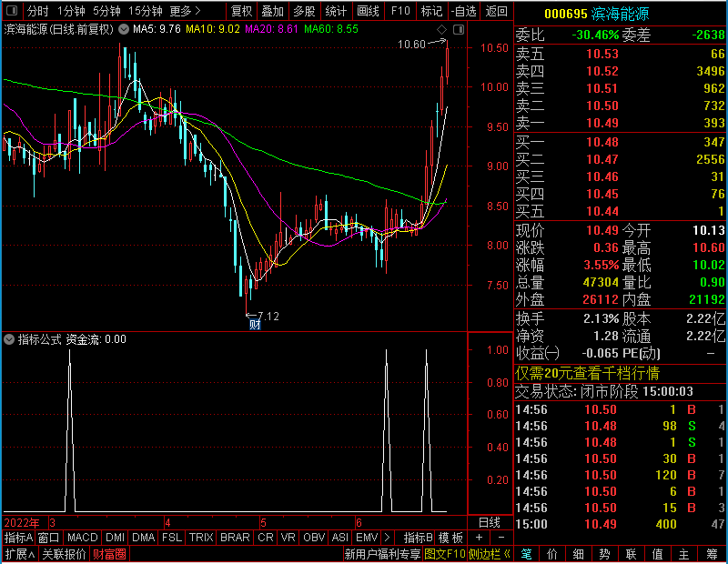Click the 卖一 ask price 10.49
The width and height of the screenshot is (728, 564).
pyautogui.click(x=602, y=123)
